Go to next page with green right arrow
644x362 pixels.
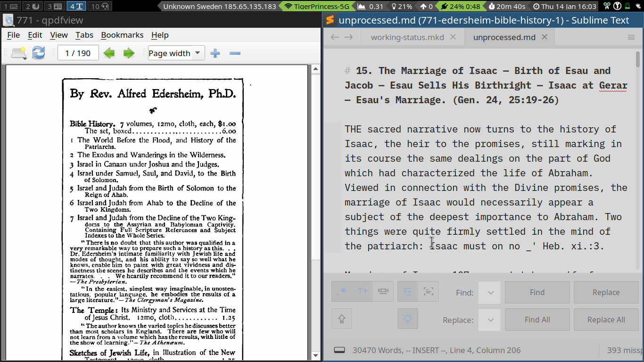coord(129,53)
